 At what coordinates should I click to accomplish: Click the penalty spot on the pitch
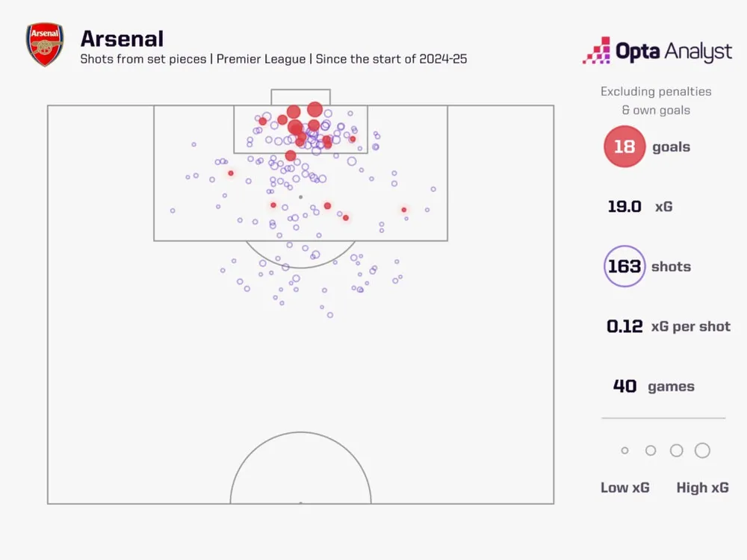[300, 197]
